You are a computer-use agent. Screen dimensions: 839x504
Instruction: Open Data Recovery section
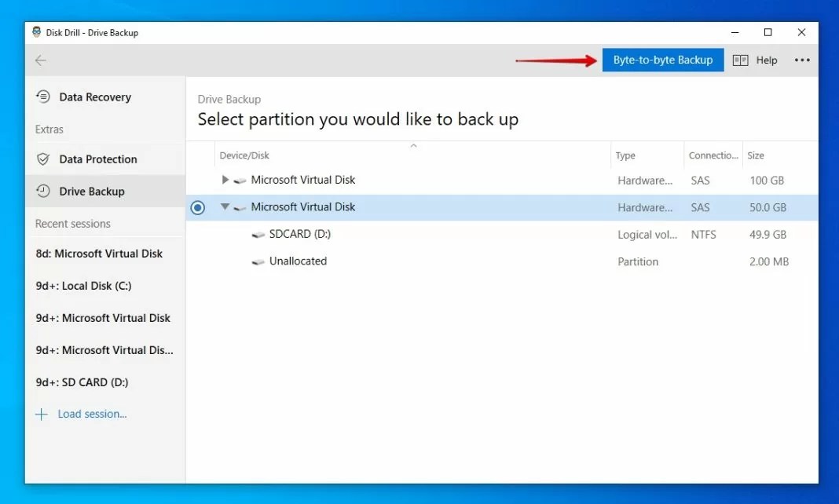coord(105,97)
